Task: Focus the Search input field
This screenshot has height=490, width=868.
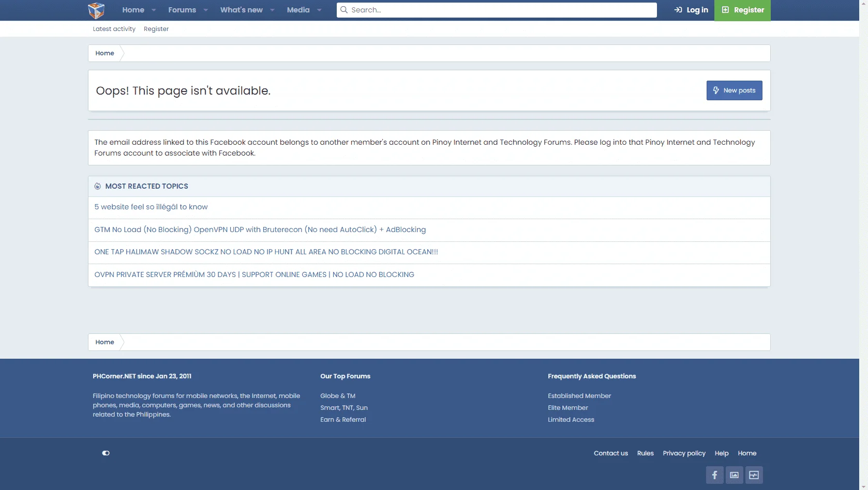Action: (497, 10)
